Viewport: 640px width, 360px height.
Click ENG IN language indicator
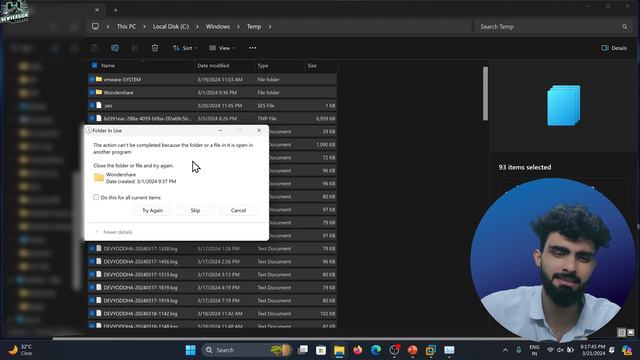pyautogui.click(x=534, y=350)
